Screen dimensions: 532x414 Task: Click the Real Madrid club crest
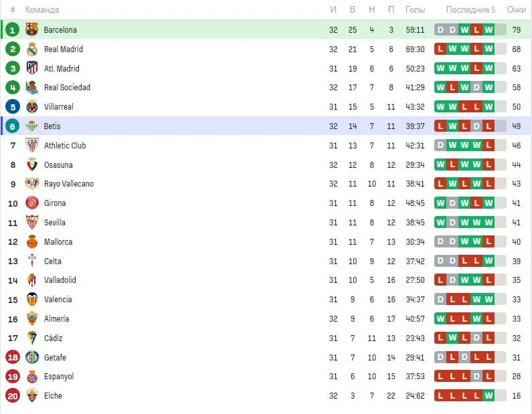coord(32,49)
